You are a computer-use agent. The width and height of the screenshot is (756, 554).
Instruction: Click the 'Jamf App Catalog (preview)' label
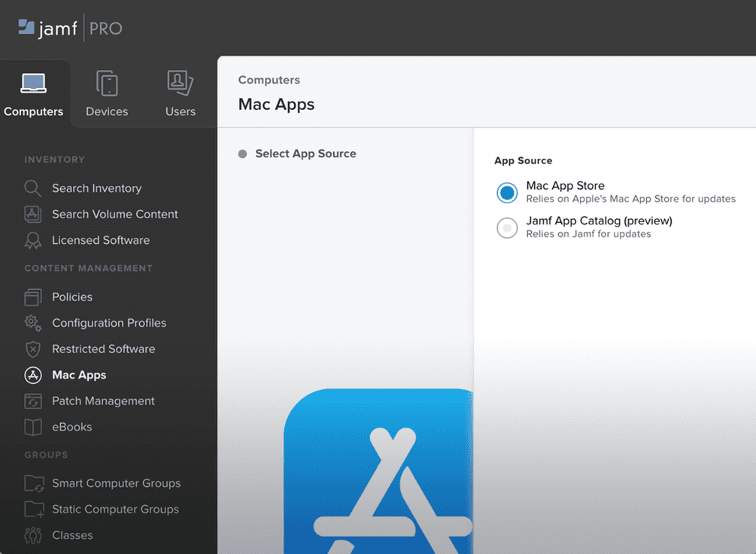point(599,221)
